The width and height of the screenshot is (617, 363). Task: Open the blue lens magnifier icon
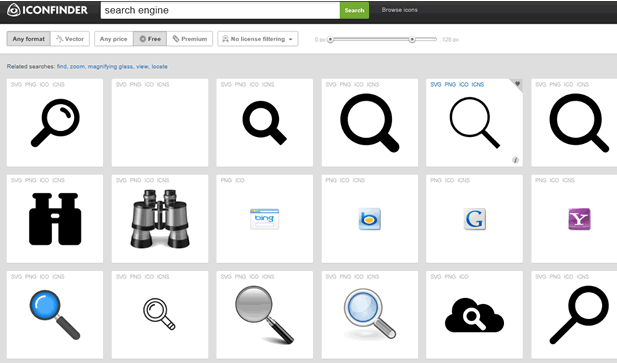tap(55, 315)
